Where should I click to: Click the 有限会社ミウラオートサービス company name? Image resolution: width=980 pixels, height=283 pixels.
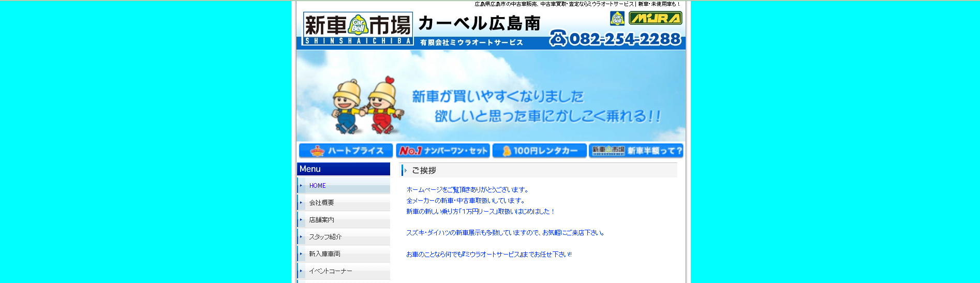471,42
